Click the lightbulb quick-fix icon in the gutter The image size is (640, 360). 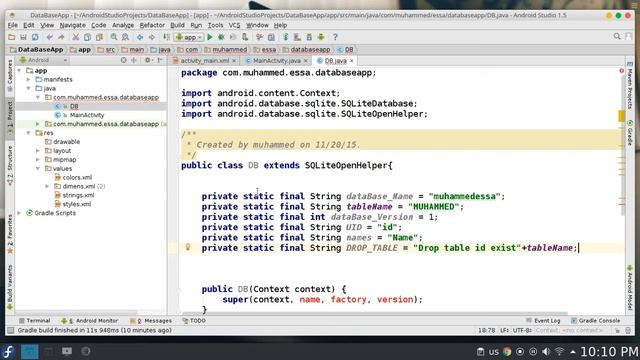tap(188, 247)
